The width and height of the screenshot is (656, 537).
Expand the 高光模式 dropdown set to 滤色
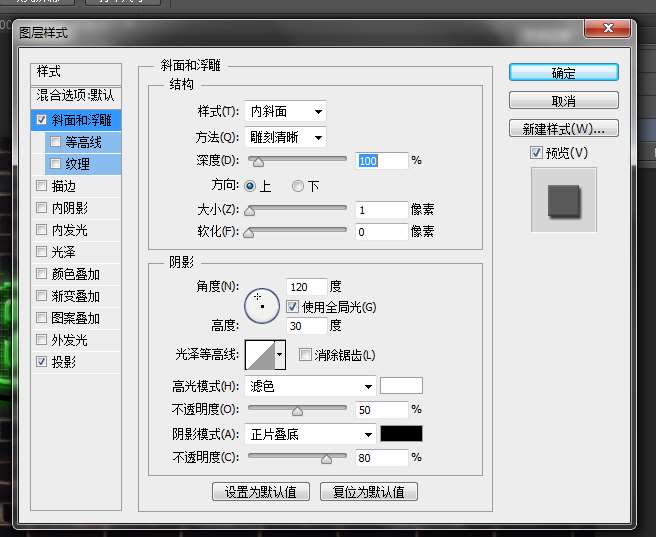311,386
